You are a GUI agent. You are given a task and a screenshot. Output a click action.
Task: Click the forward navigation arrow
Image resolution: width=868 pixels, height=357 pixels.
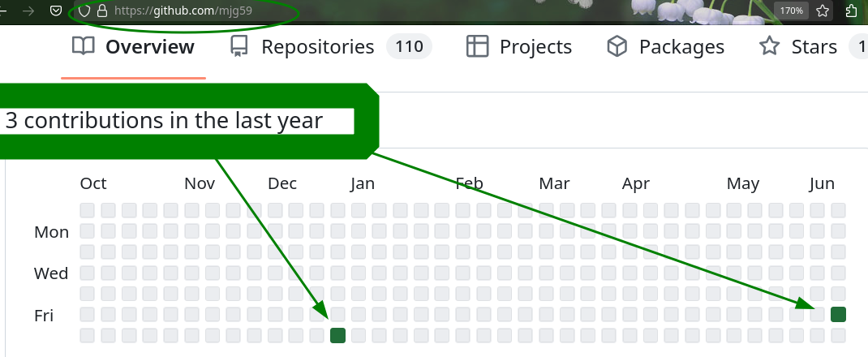coord(28,11)
